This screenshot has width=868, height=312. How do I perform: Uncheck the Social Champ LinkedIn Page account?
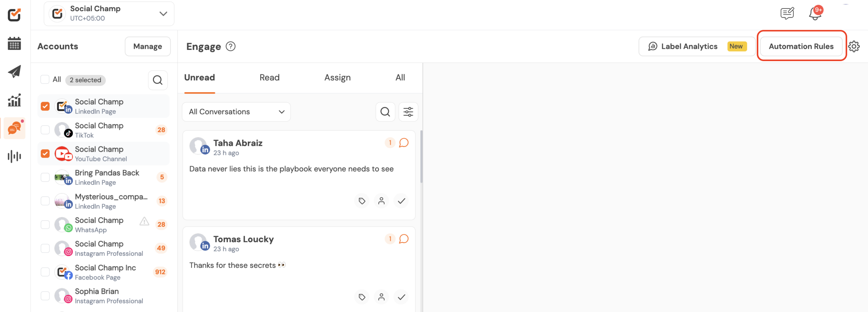[45, 106]
